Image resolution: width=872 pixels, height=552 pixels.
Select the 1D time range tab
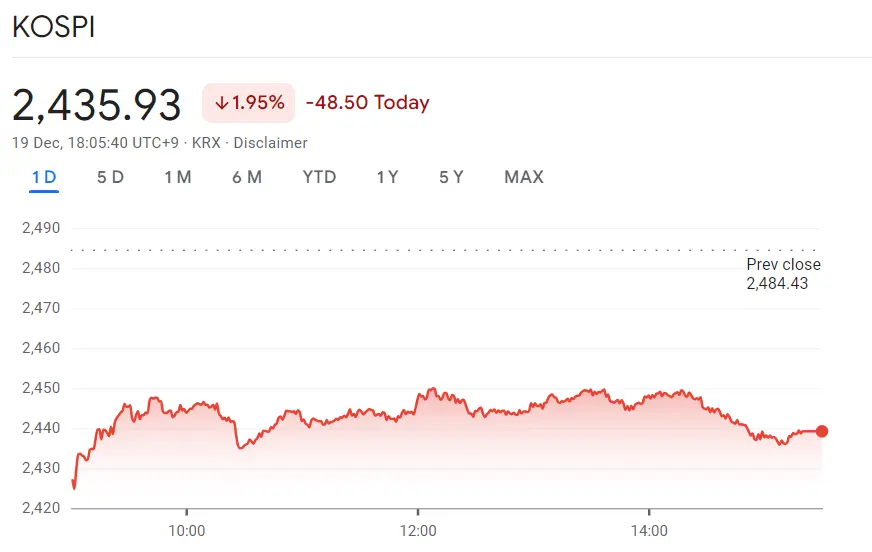coord(44,177)
